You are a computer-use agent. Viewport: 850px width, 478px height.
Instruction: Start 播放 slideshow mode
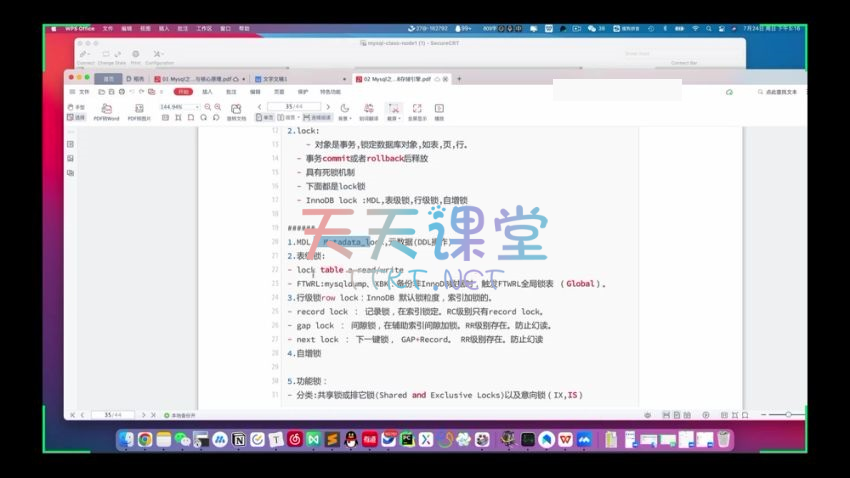click(x=439, y=108)
